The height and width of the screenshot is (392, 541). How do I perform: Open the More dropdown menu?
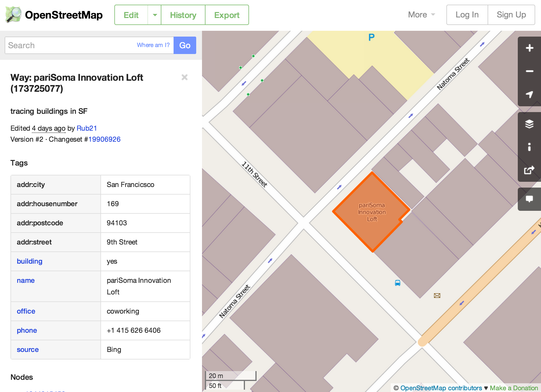pyautogui.click(x=421, y=15)
